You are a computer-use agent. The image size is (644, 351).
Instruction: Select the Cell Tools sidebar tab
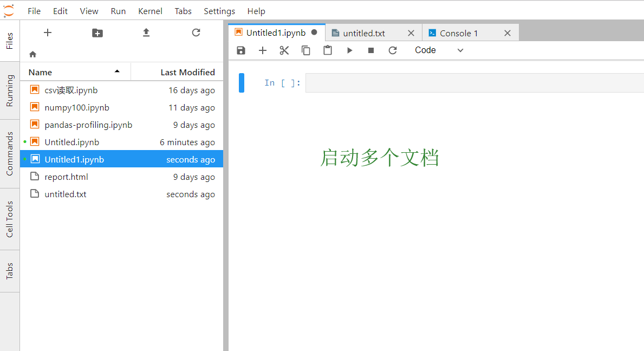9,219
